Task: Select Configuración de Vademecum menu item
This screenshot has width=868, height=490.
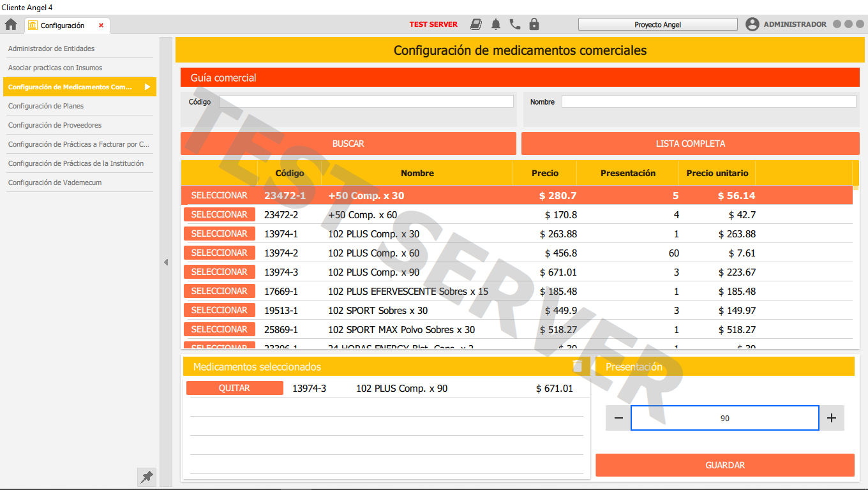Action: [55, 182]
